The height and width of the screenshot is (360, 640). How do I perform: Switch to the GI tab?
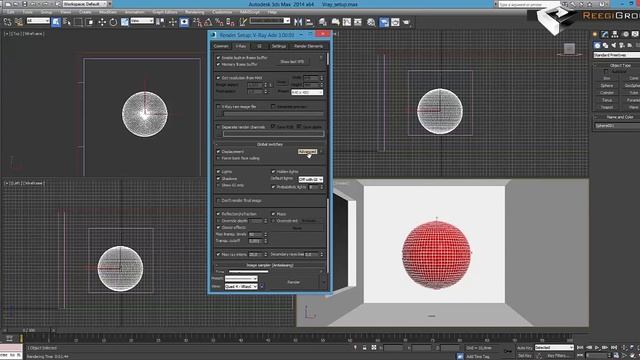(x=259, y=46)
